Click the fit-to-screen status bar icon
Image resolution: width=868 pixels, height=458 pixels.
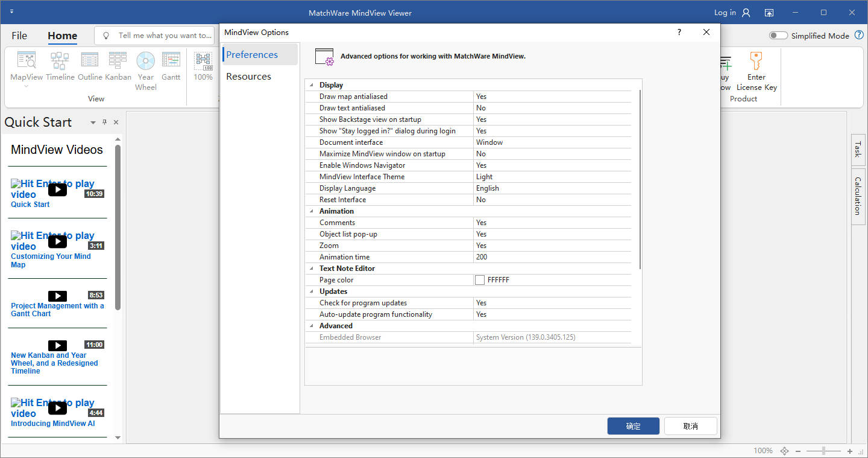784,451
